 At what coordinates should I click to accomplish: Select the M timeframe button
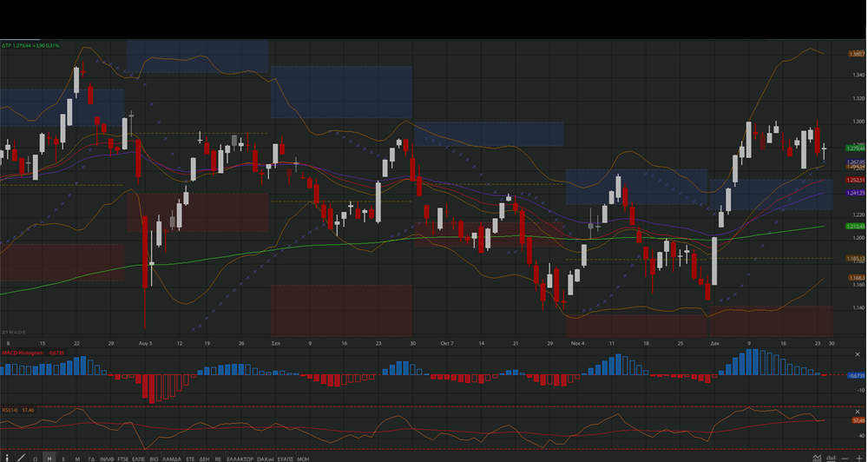coord(77,459)
